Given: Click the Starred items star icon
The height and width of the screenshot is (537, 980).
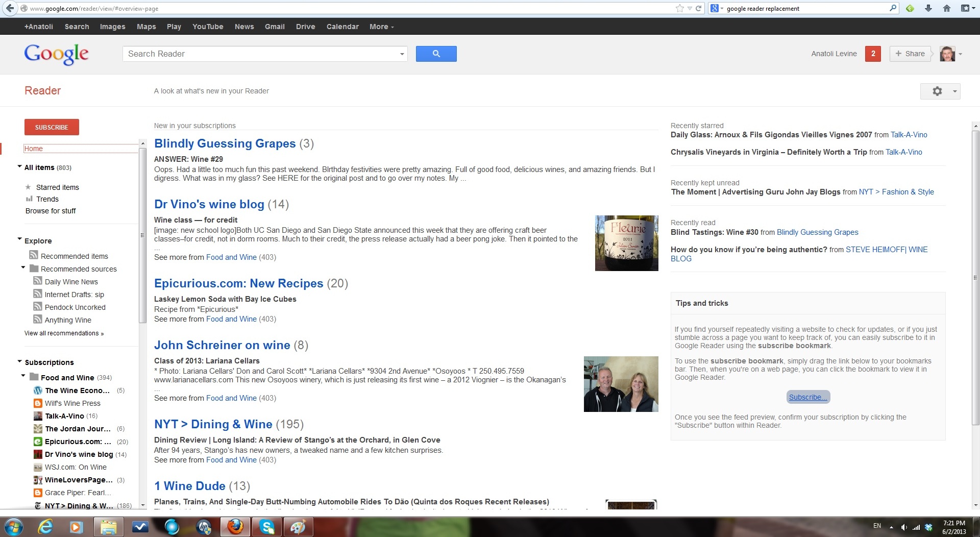Looking at the screenshot, I should [x=29, y=187].
